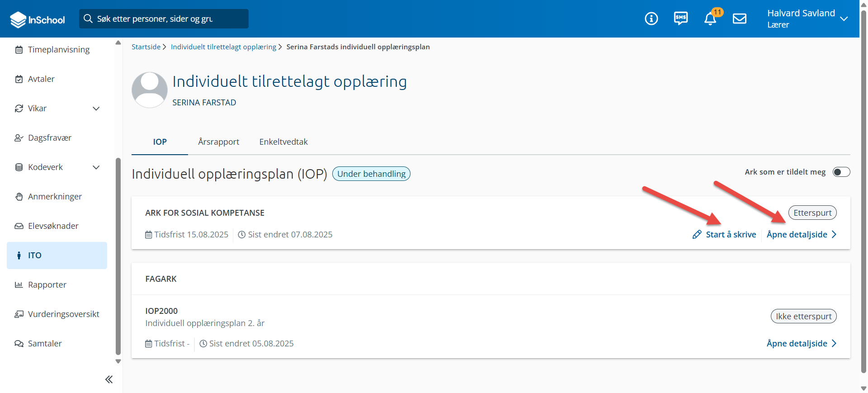Viewport: 868px width, 393px height.
Task: Switch to the Årsrapport tab
Action: point(218,142)
